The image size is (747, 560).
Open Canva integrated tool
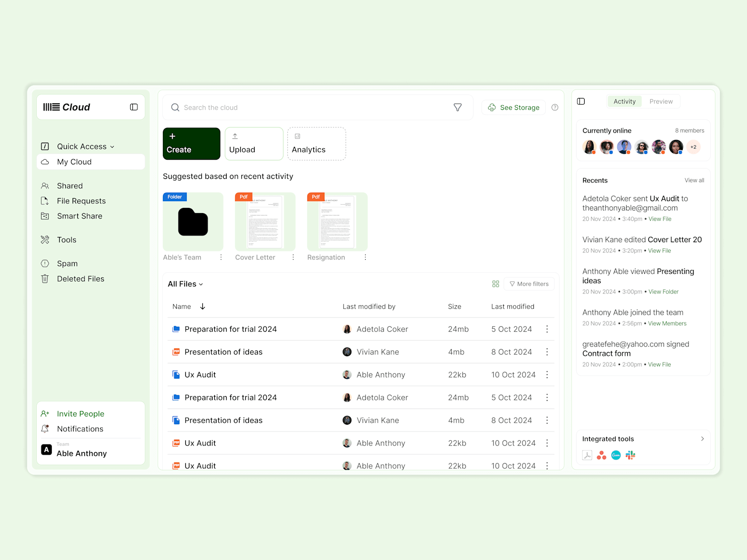(616, 455)
